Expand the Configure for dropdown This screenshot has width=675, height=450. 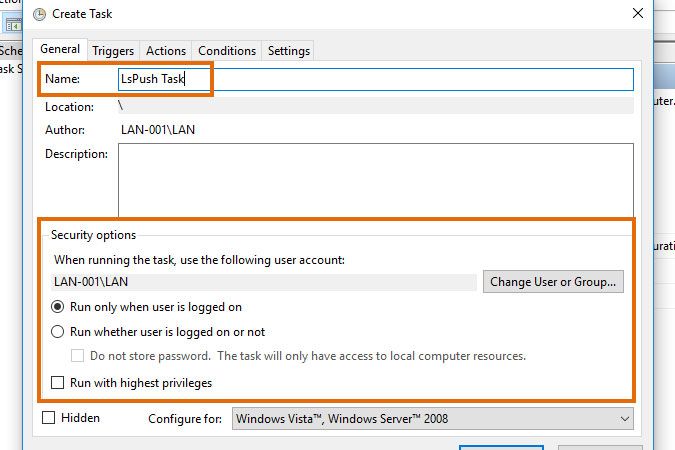(x=433, y=418)
